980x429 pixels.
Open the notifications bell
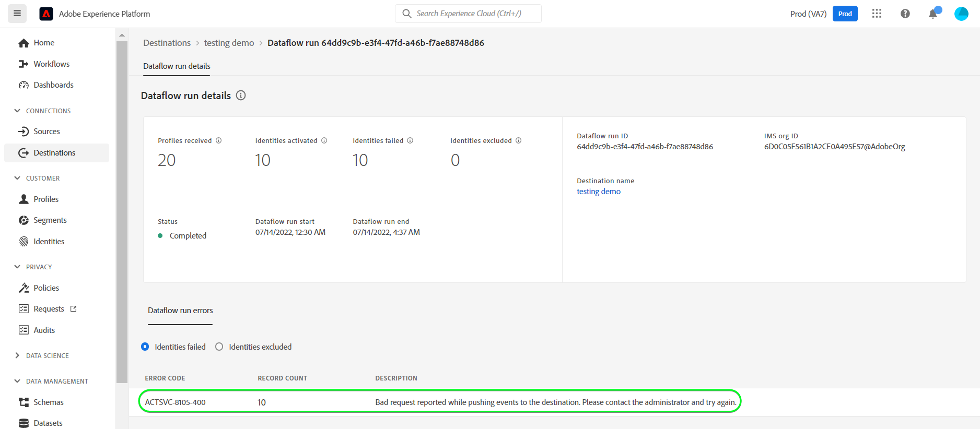tap(933, 14)
